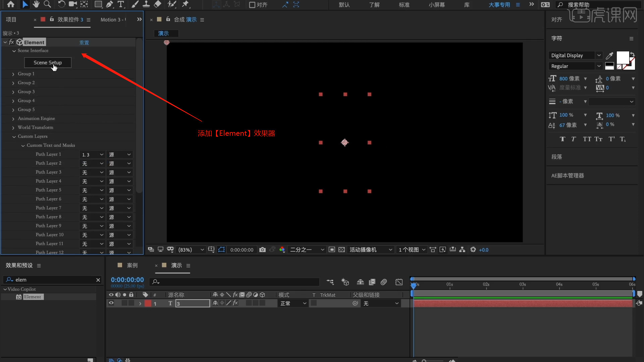Collapse the Custom Layers section
The width and height of the screenshot is (644, 362).
point(14,137)
